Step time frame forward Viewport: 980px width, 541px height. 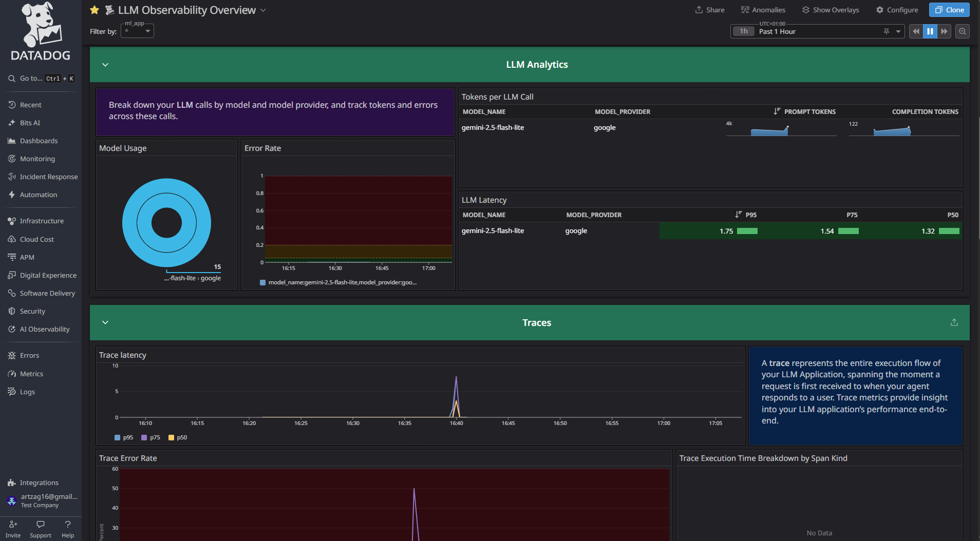coord(944,31)
